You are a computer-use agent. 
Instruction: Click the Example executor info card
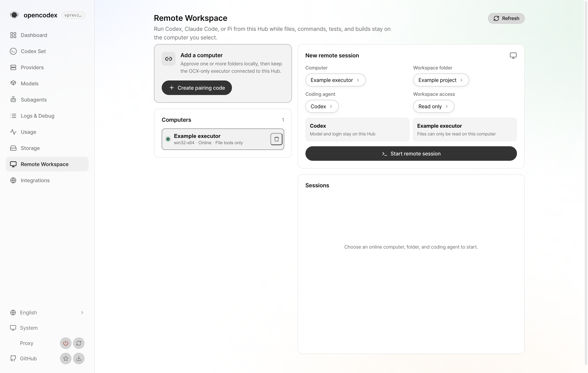(465, 130)
